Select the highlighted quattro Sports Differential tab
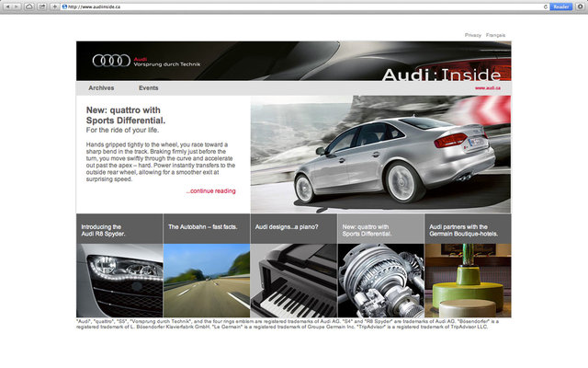Viewport: 588px width, 368px height. (x=380, y=229)
